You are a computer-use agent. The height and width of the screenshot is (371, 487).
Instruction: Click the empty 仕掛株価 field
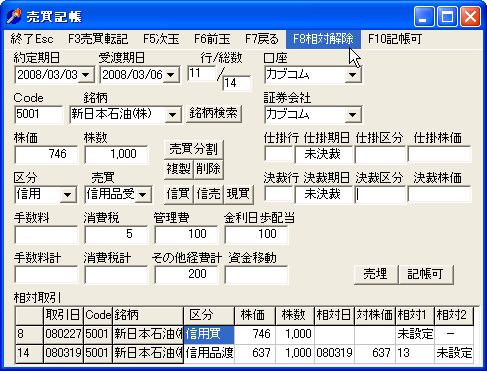[439, 155]
